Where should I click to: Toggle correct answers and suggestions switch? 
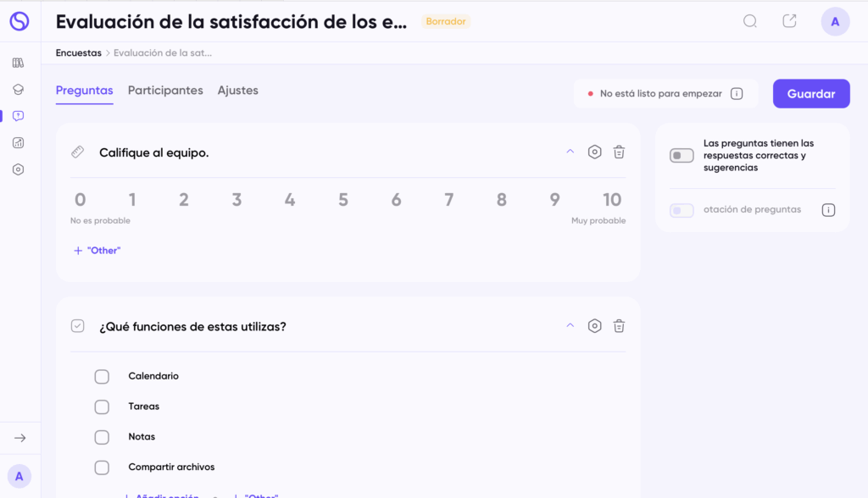tap(682, 156)
